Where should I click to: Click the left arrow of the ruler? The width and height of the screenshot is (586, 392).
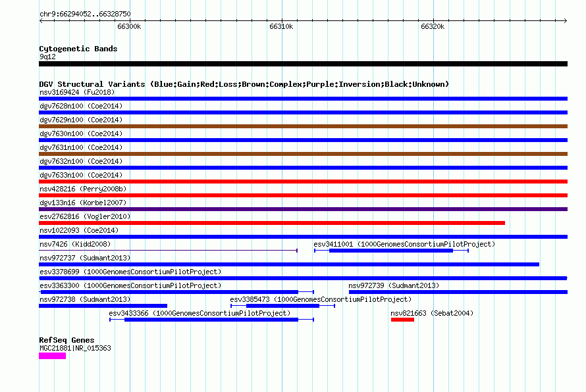pos(41,21)
